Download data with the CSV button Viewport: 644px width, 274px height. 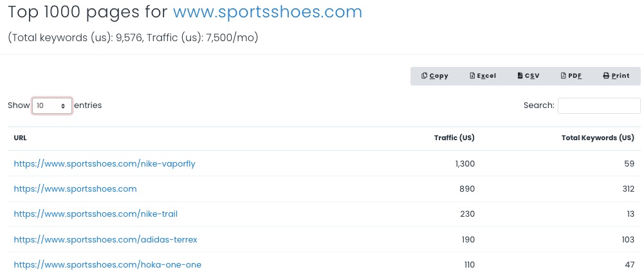[x=528, y=76]
